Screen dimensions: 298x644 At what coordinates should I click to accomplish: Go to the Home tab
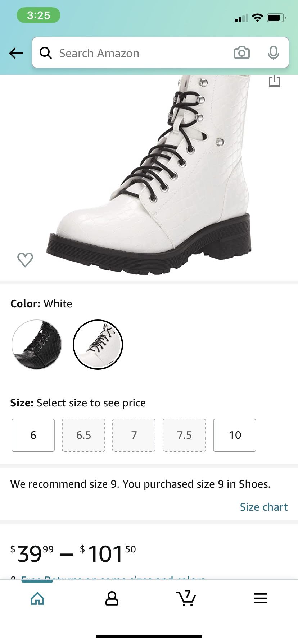(x=37, y=598)
